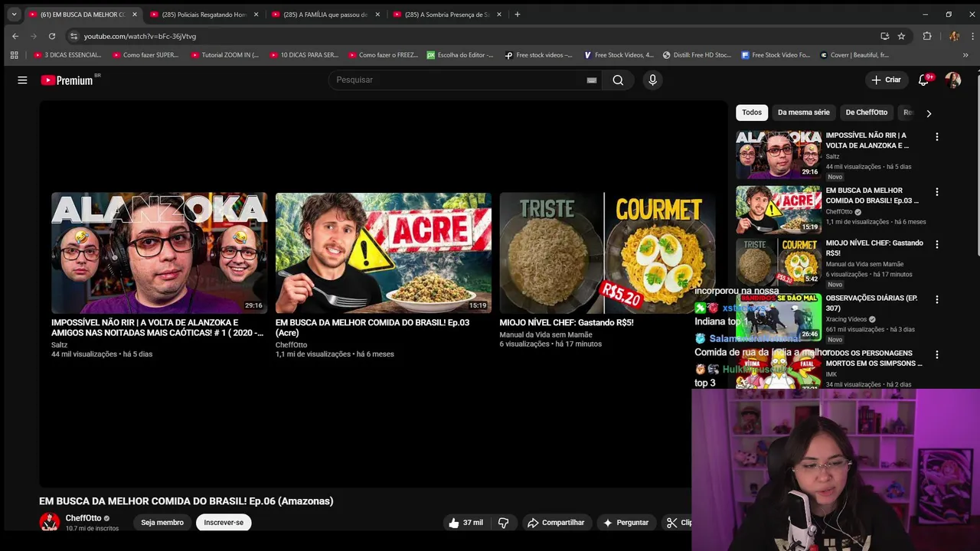Close the Policiais Resgatando tab
The image size is (980, 551).
256,15
